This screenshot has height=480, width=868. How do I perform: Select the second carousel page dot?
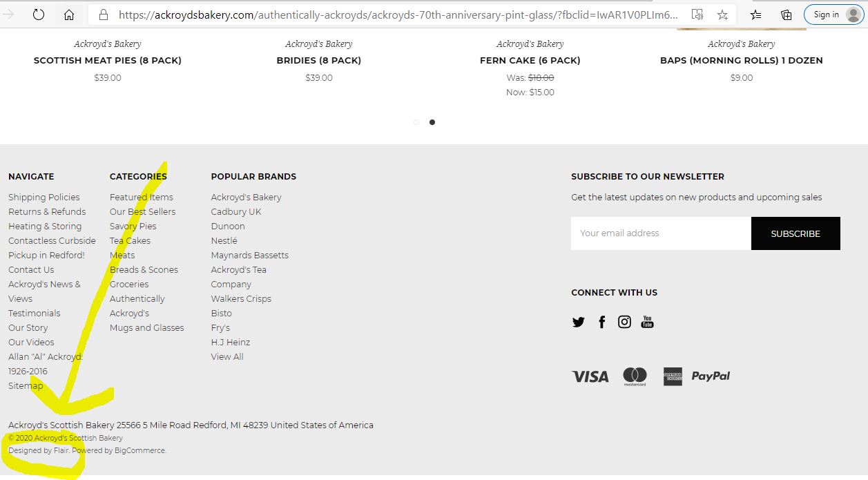click(432, 122)
